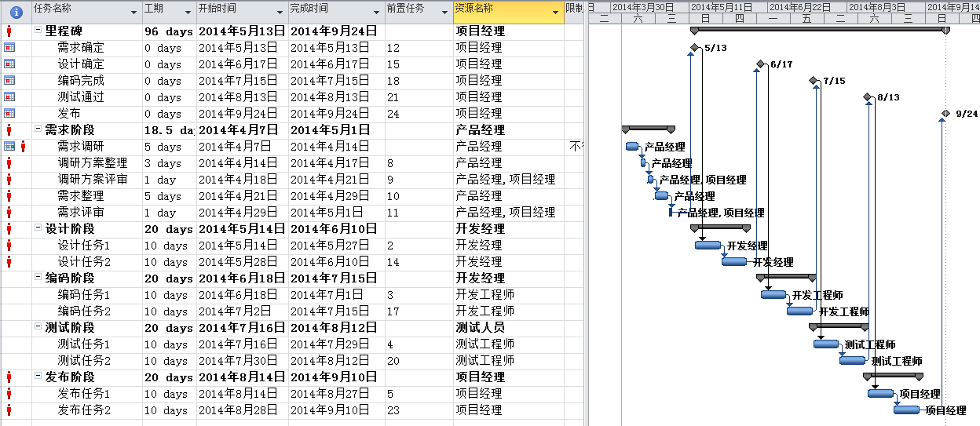
Task: Click predecessor cell 12 on 需求确定 row
Action: click(419, 48)
